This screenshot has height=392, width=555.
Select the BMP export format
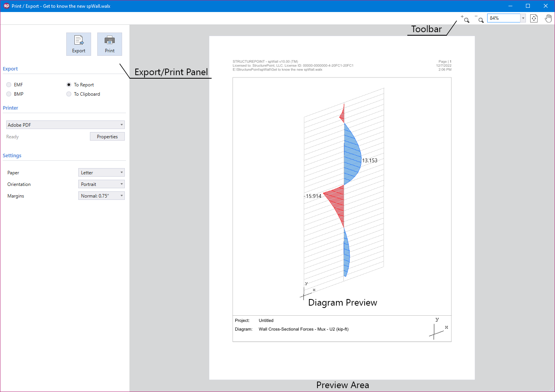click(9, 94)
